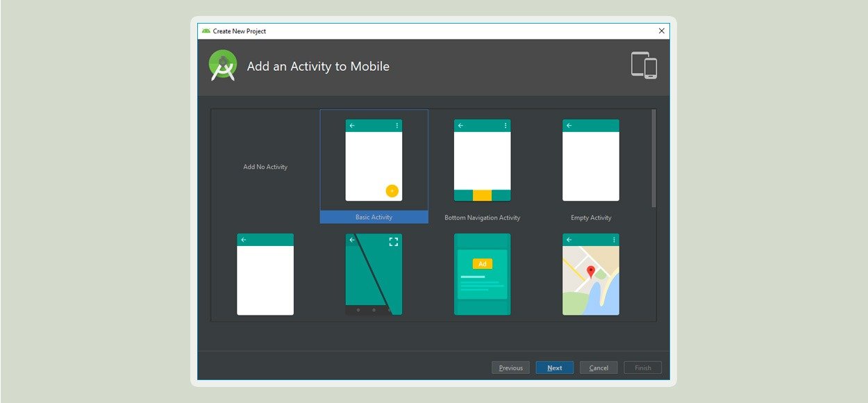Go back with the Previous button
The image size is (868, 403).
pyautogui.click(x=510, y=368)
